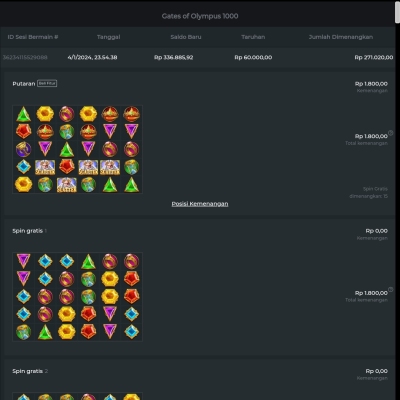Click the red crown symbol at Putaran grid top-right
This screenshot has height=400, width=400.
132,114
